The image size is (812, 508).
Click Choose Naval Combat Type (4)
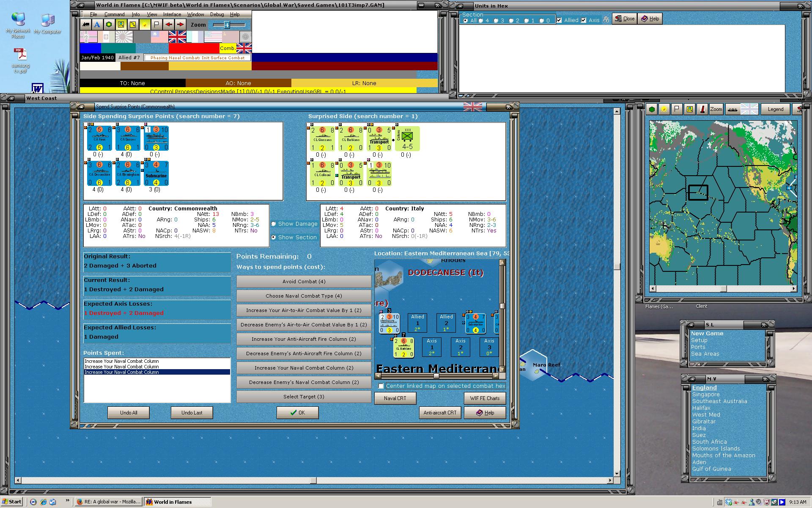304,296
